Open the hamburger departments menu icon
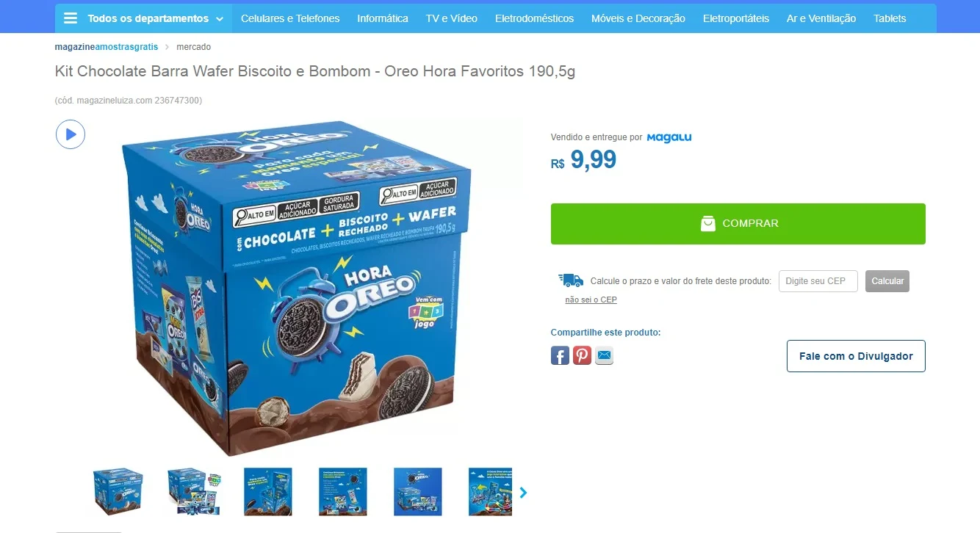 71,18
